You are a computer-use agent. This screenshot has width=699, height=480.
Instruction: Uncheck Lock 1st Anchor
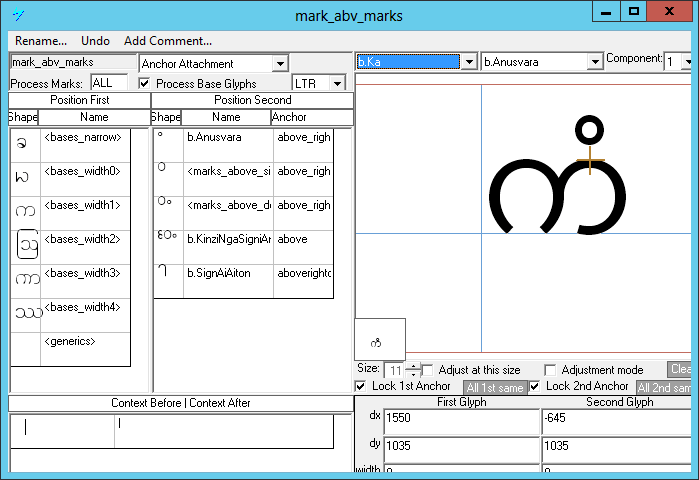click(361, 386)
